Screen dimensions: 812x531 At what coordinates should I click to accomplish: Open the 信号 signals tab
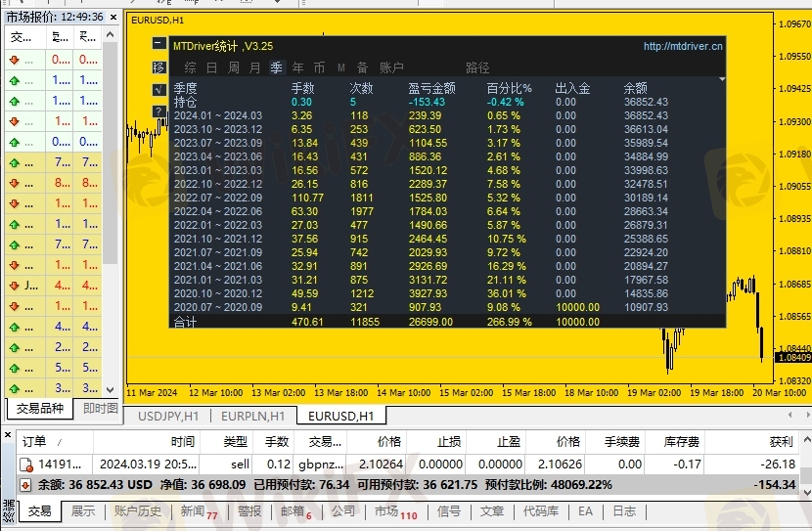coord(449,511)
